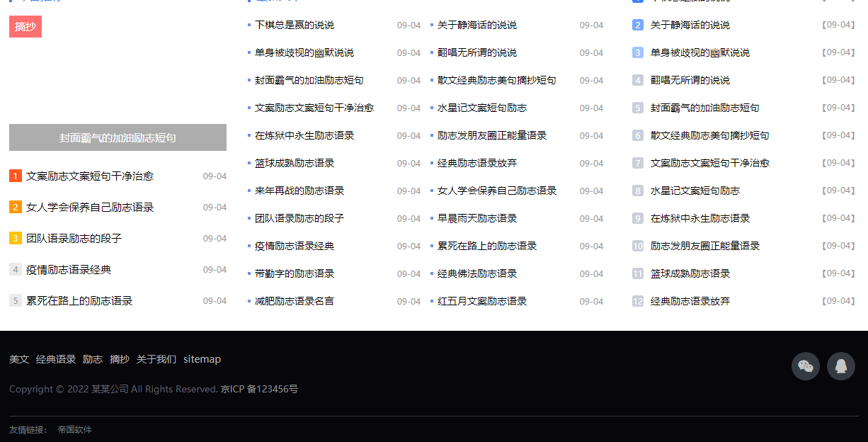Viewport: 868px width, 442px height.
Task: Click the gray number 12 rank badge
Action: [638, 301]
